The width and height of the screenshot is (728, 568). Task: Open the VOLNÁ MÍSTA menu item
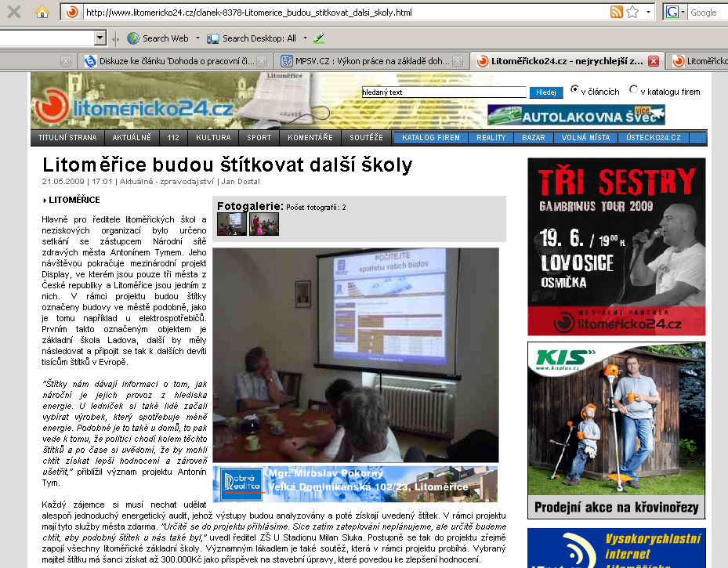tap(586, 138)
